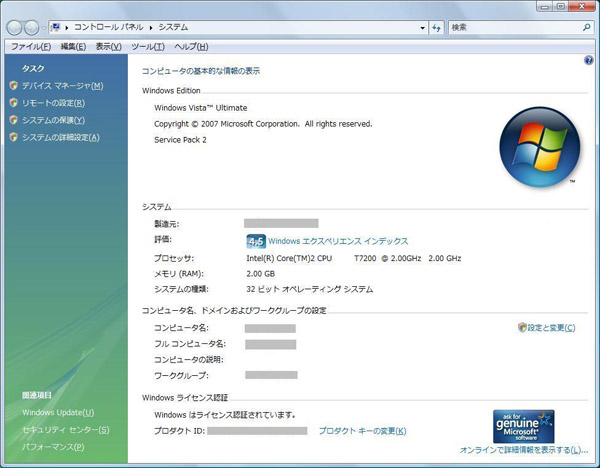Screen dimensions: 600x468
Task: Click the Windows Vista Ultimate edition text
Action: click(x=201, y=108)
